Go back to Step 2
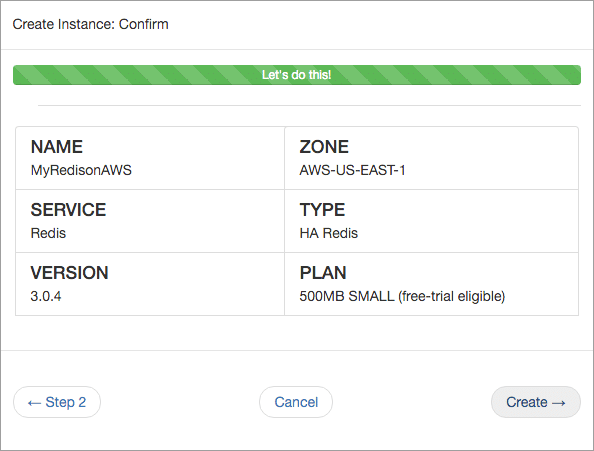 click(x=57, y=402)
